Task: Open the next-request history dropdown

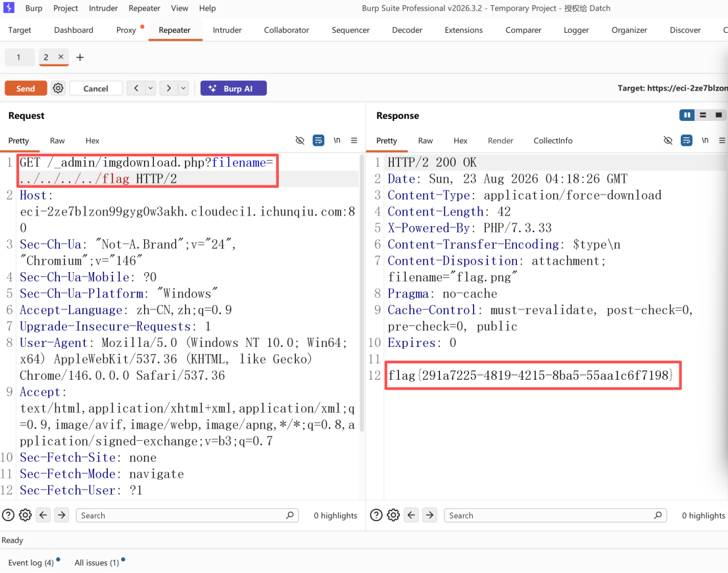Action: [x=183, y=88]
